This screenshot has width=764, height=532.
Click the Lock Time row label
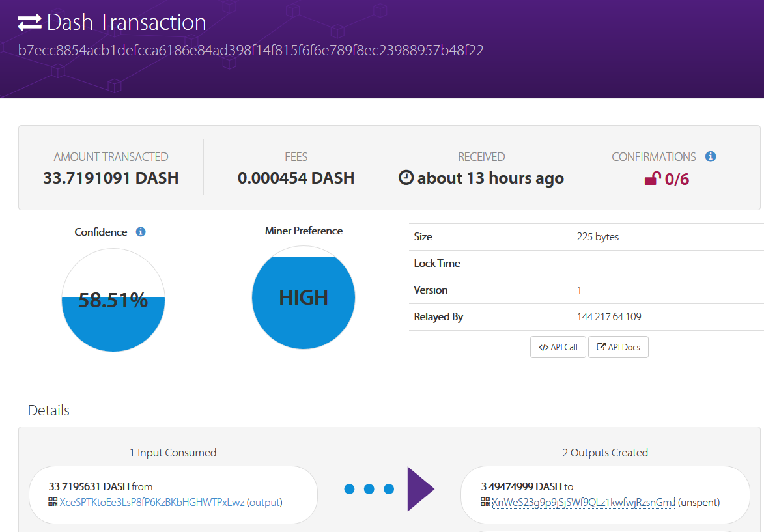[437, 264]
